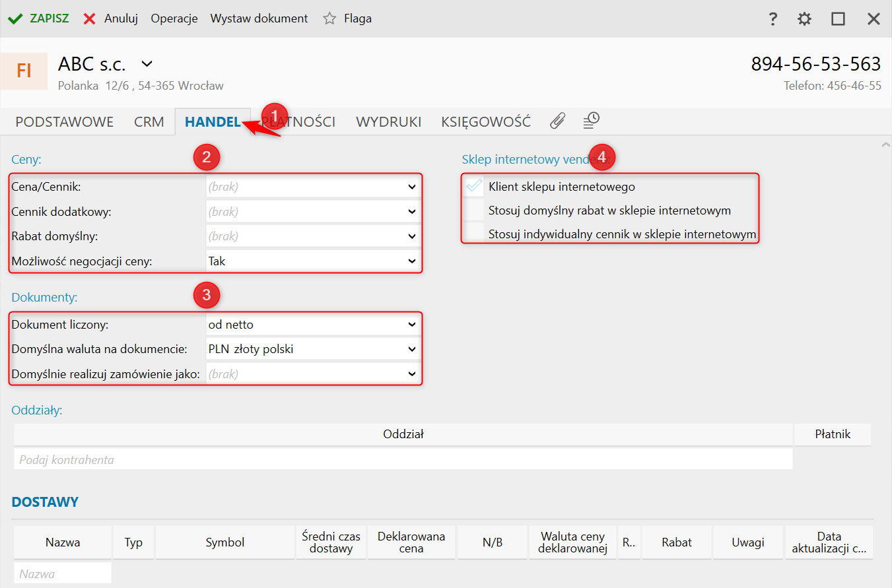This screenshot has height=588, width=892.
Task: Open the KSIĘGOWOŚĆ tab
Action: point(485,122)
